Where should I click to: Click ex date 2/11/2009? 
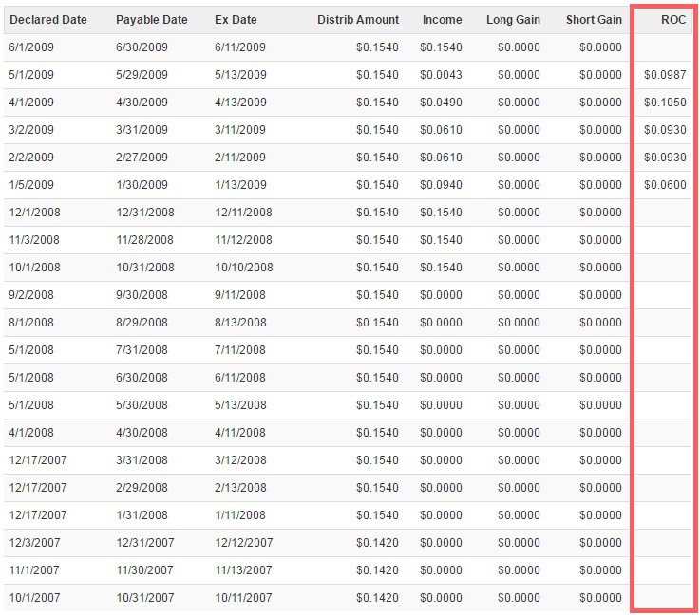click(x=240, y=158)
